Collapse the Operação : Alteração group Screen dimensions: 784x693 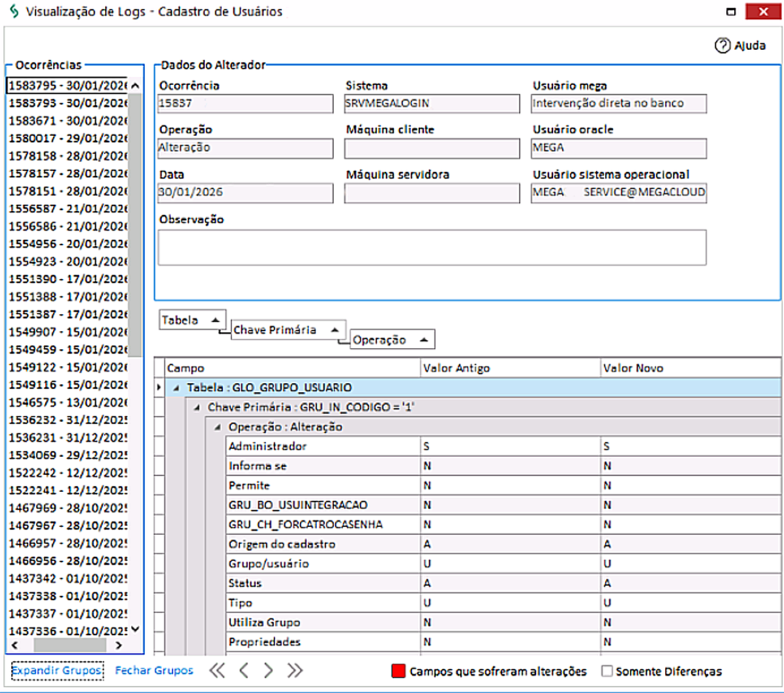pyautogui.click(x=218, y=427)
